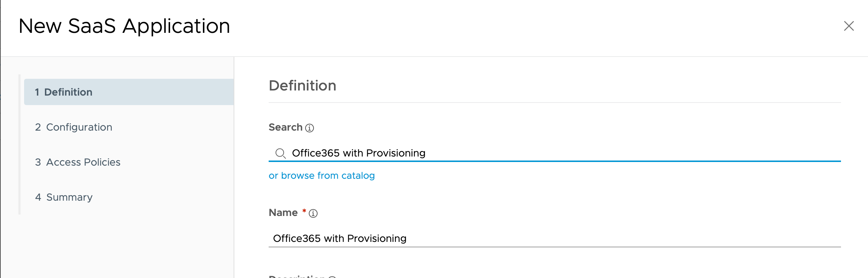Click the info icon beside the Name label

click(313, 213)
